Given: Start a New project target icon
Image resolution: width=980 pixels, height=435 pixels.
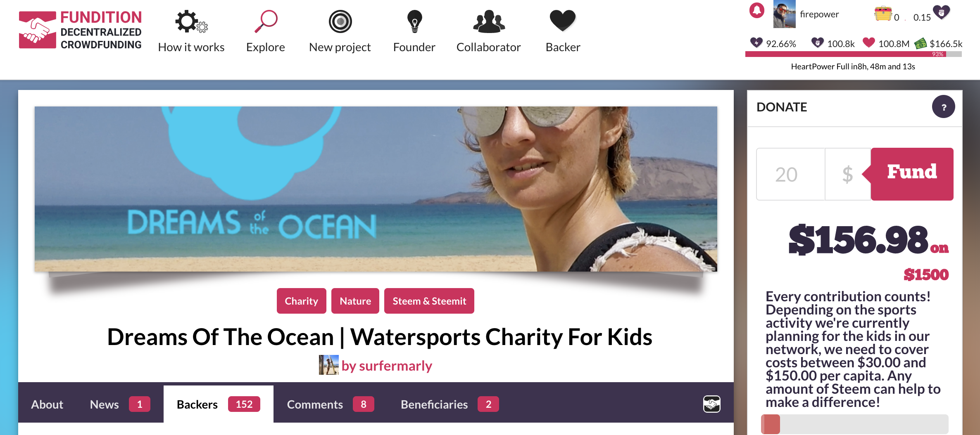Looking at the screenshot, I should 340,21.
